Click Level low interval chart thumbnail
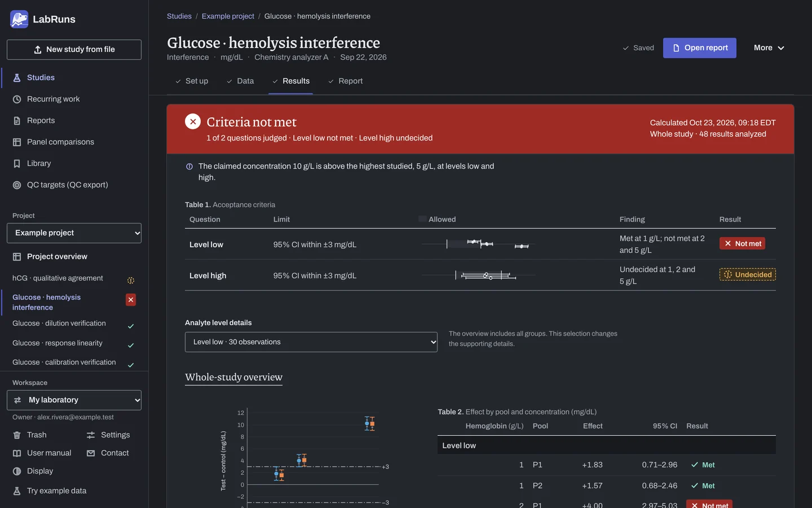This screenshot has height=508, width=812. click(479, 244)
